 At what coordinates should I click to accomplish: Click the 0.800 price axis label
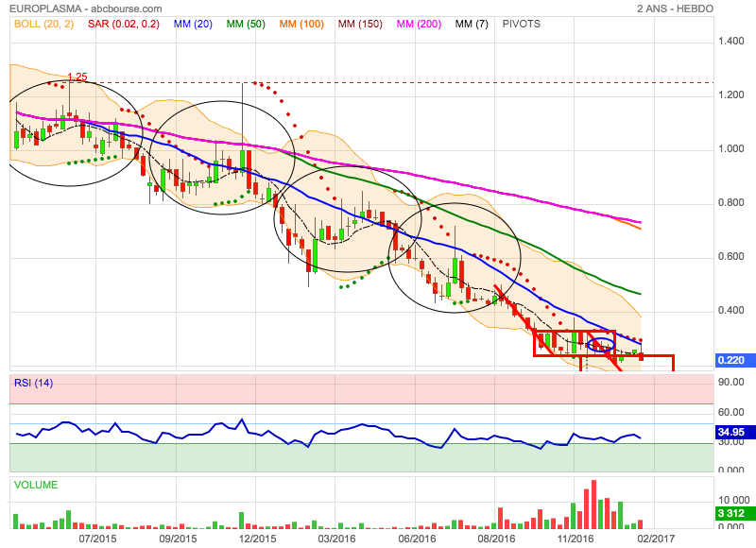pyautogui.click(x=730, y=203)
